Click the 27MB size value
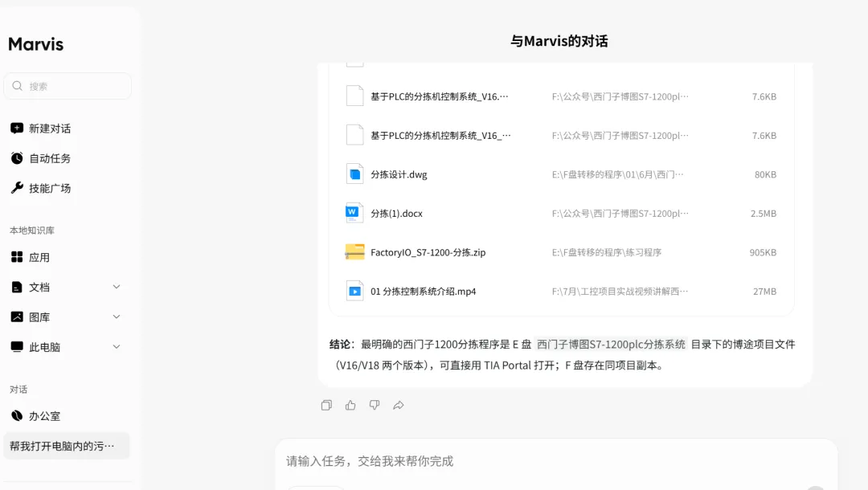The height and width of the screenshot is (490, 868). [x=764, y=291]
